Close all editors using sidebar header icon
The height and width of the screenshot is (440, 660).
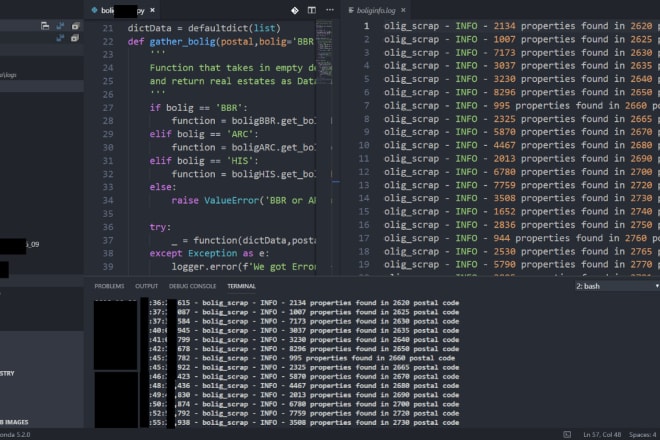tap(75, 26)
